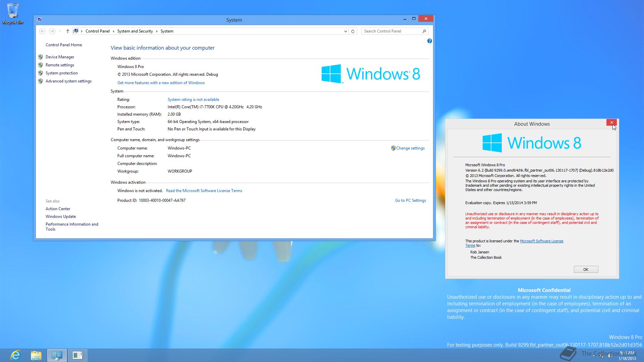This screenshot has width=644, height=362.
Task: Click the back arrow in System window
Action: click(42, 31)
